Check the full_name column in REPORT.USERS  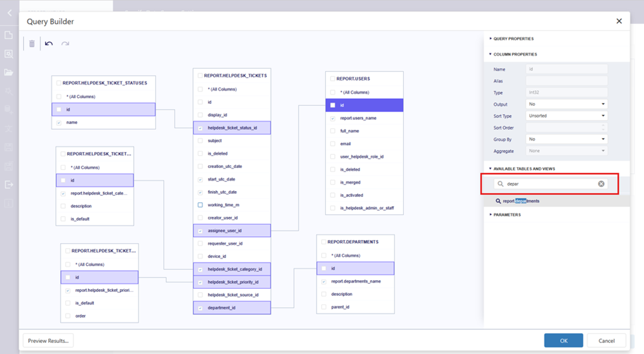click(x=332, y=131)
